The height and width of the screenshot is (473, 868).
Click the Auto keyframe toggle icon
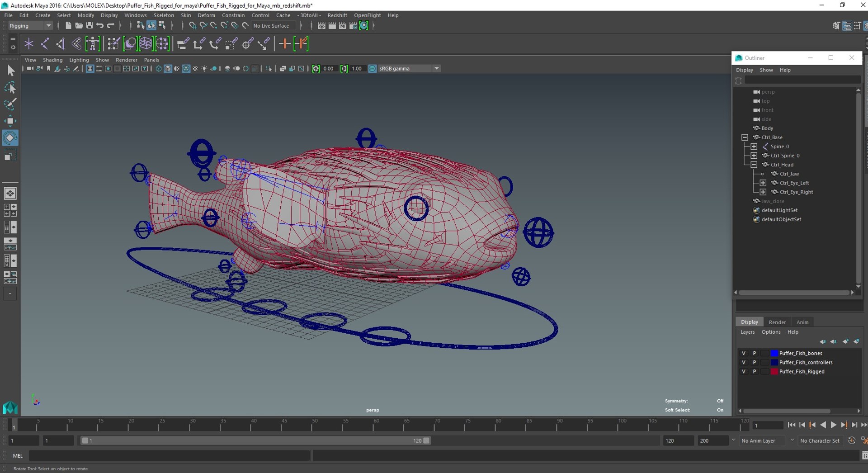(x=852, y=440)
